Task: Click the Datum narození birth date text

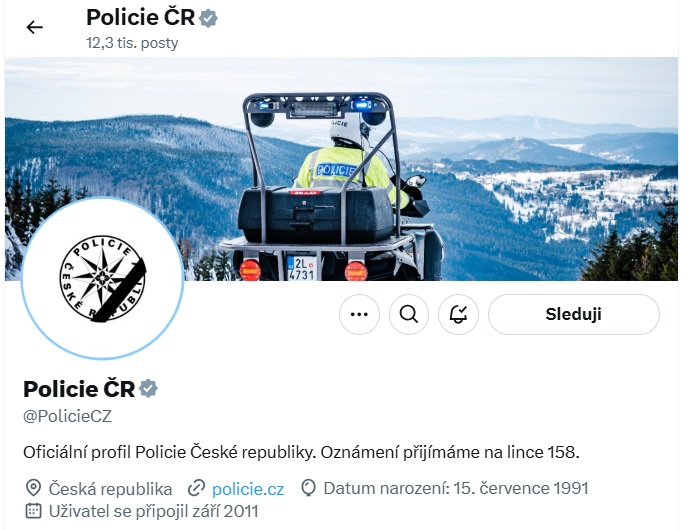Action: point(456,488)
